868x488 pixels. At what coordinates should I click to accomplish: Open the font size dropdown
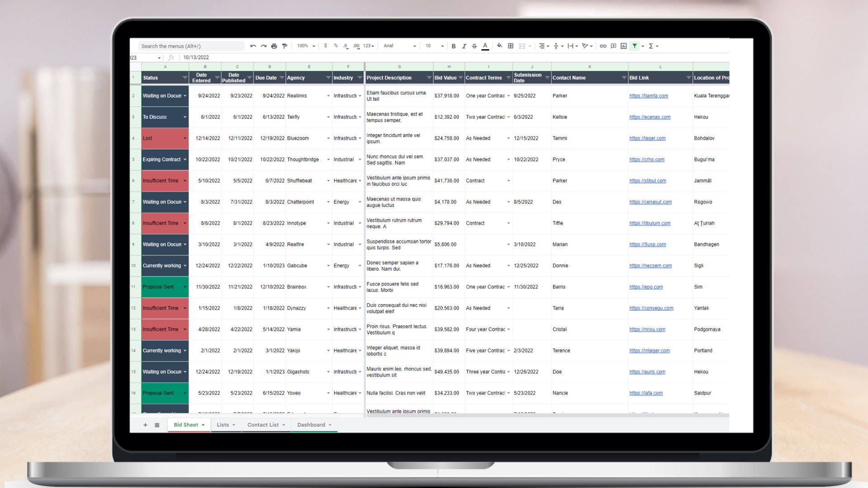click(433, 46)
